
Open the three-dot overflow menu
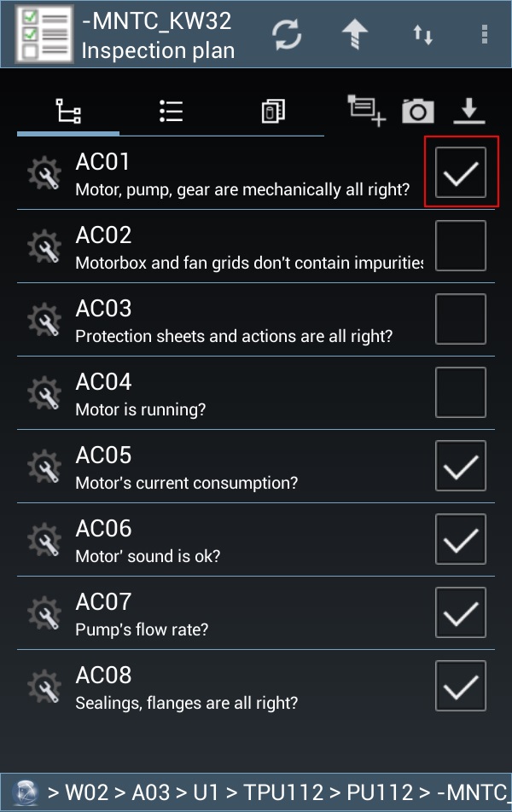(485, 34)
